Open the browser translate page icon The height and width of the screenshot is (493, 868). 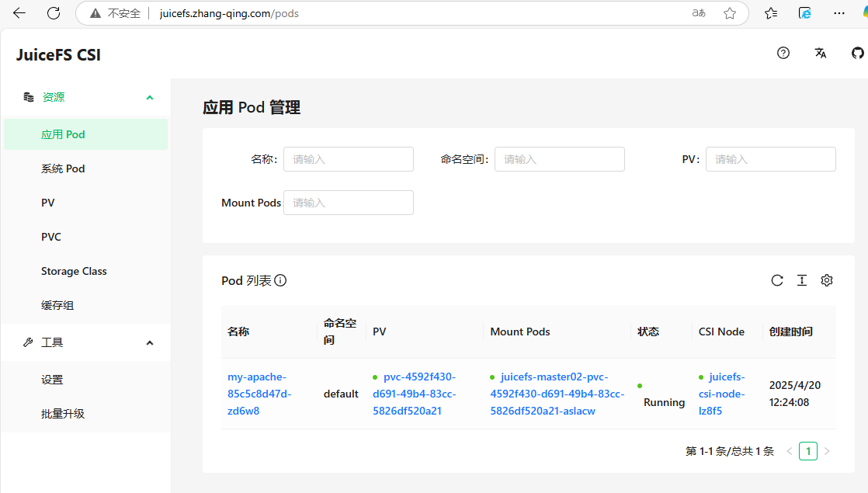pyautogui.click(x=700, y=13)
